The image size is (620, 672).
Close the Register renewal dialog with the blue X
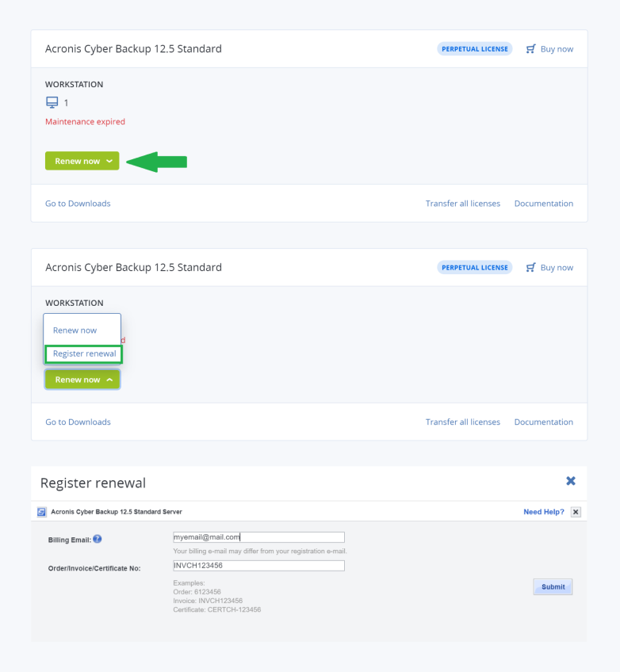[571, 481]
